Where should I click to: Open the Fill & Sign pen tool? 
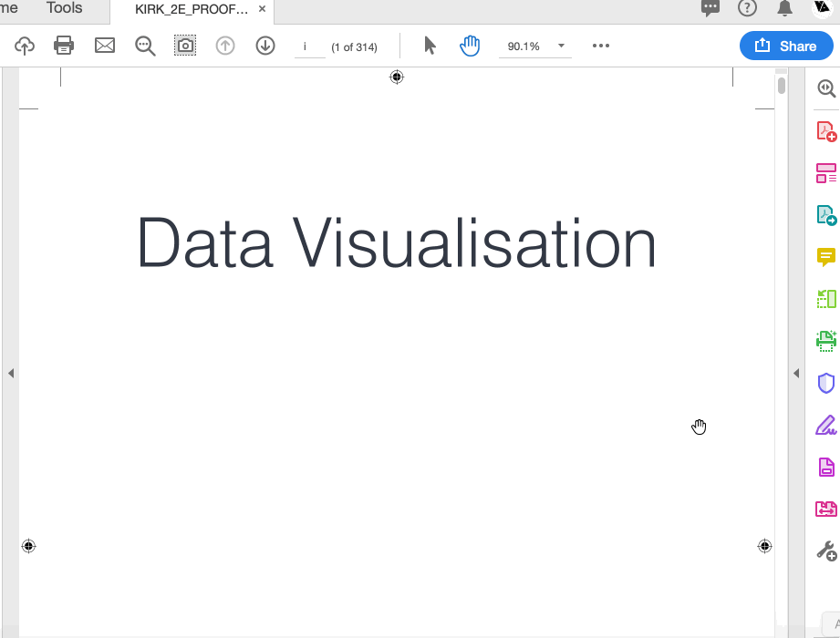point(826,425)
